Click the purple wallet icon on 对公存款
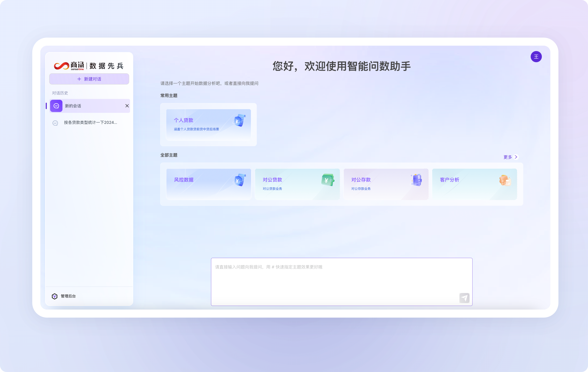The height and width of the screenshot is (372, 588). pyautogui.click(x=416, y=180)
